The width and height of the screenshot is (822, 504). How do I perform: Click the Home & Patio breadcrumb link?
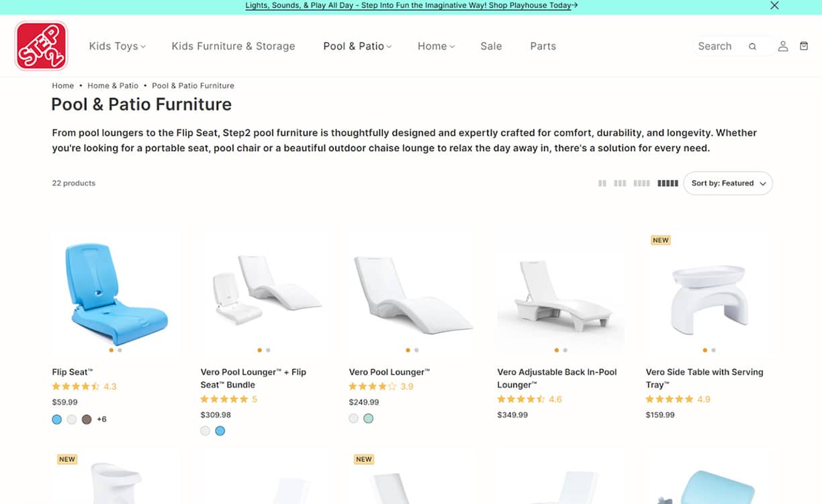click(113, 86)
